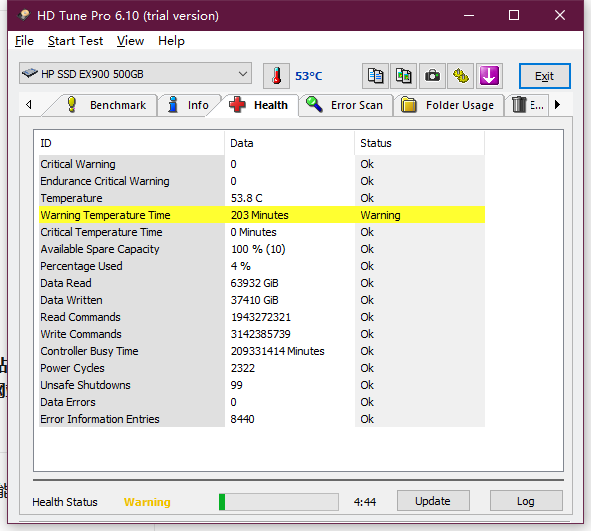The height and width of the screenshot is (531, 591).
Task: Open the options gear icon
Action: (461, 76)
